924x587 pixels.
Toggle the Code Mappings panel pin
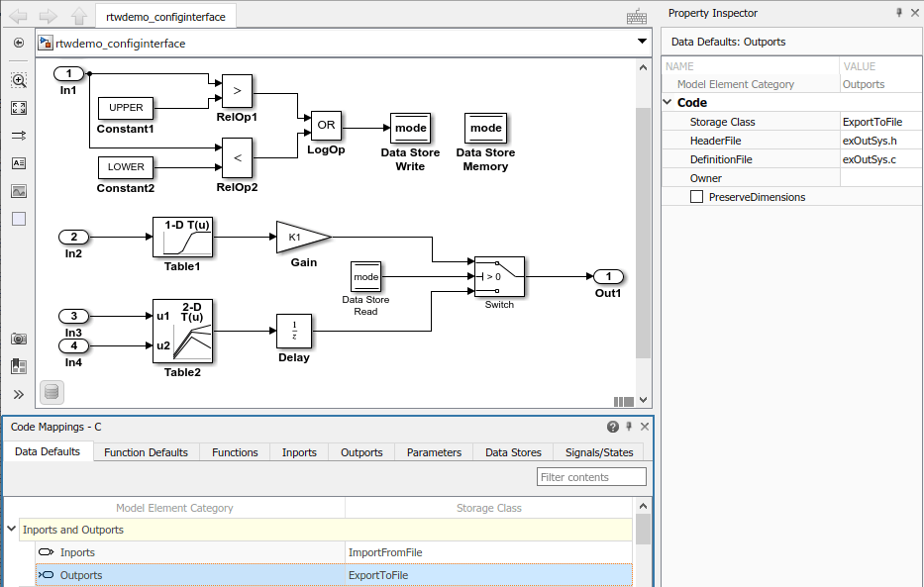629,427
